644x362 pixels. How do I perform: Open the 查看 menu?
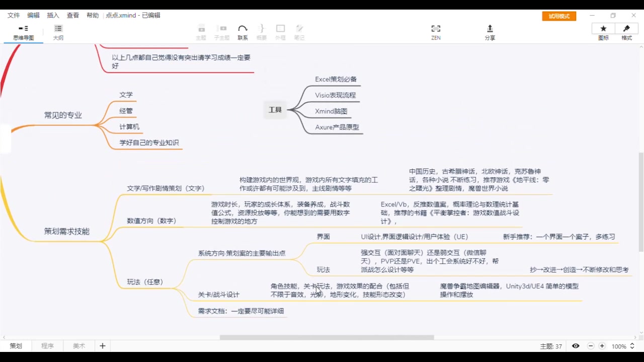coord(73,16)
